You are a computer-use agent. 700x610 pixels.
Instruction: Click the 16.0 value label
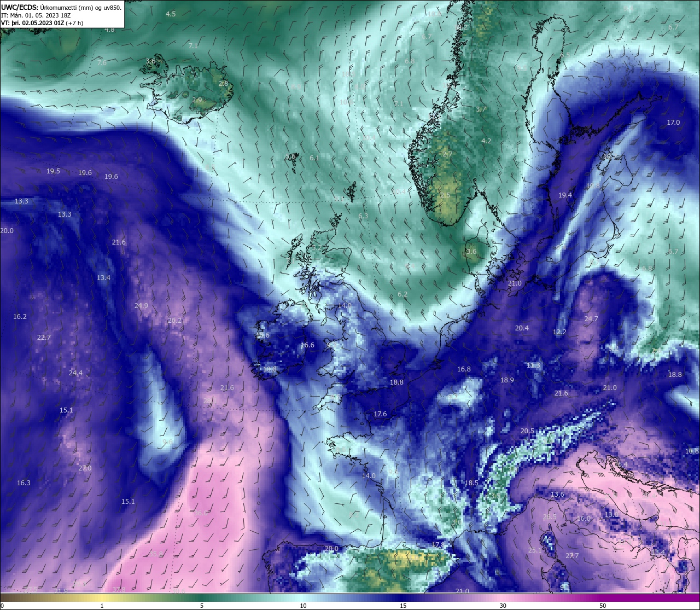(x=584, y=518)
